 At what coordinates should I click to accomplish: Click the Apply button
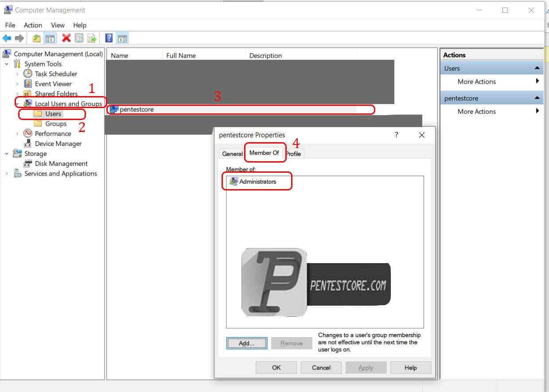pos(366,368)
